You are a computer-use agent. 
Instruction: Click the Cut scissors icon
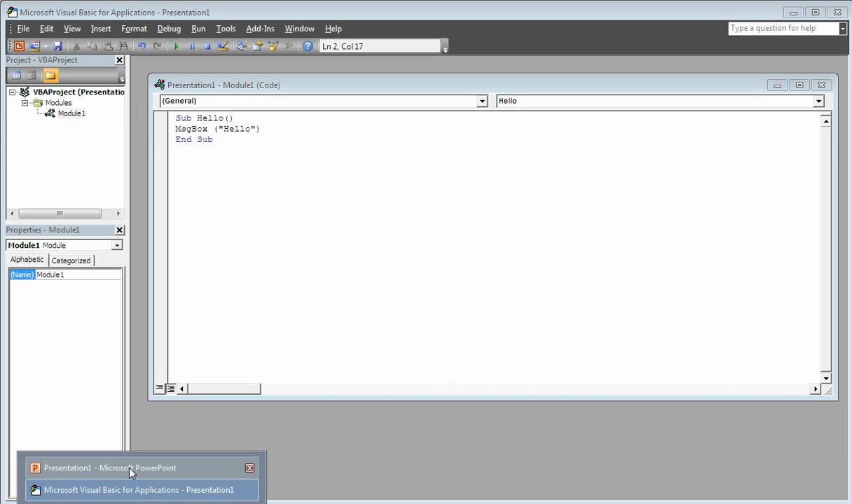click(x=76, y=46)
